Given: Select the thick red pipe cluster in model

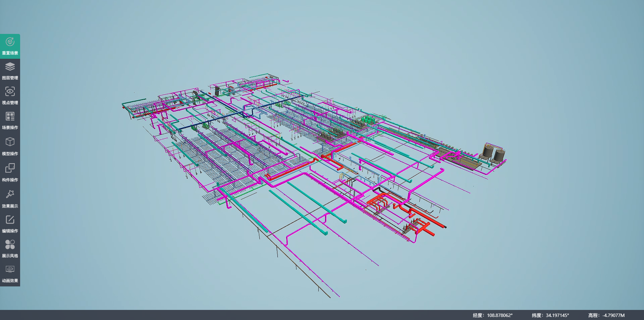Looking at the screenshot, I should point(406,214).
